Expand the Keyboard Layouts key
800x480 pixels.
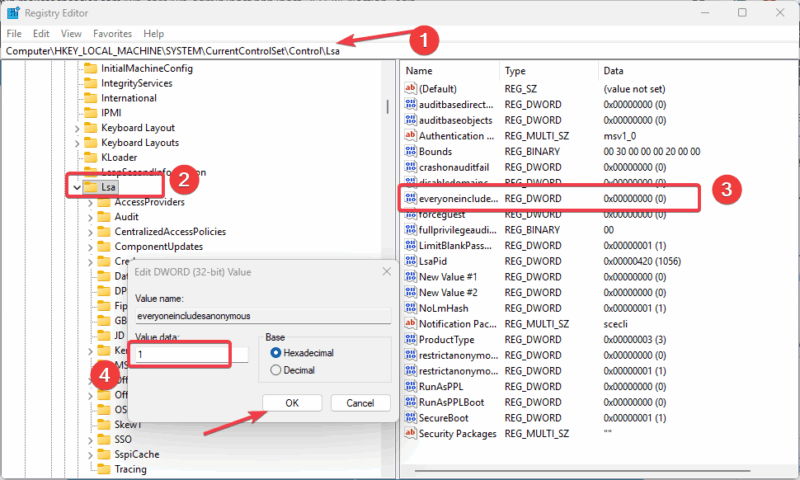coord(77,143)
